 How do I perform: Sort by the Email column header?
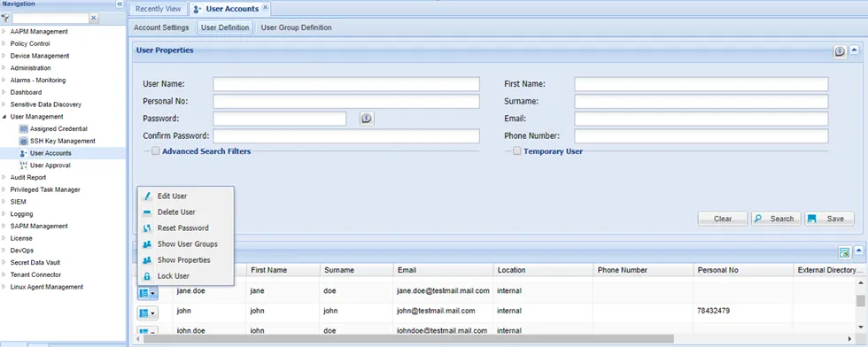click(443, 270)
